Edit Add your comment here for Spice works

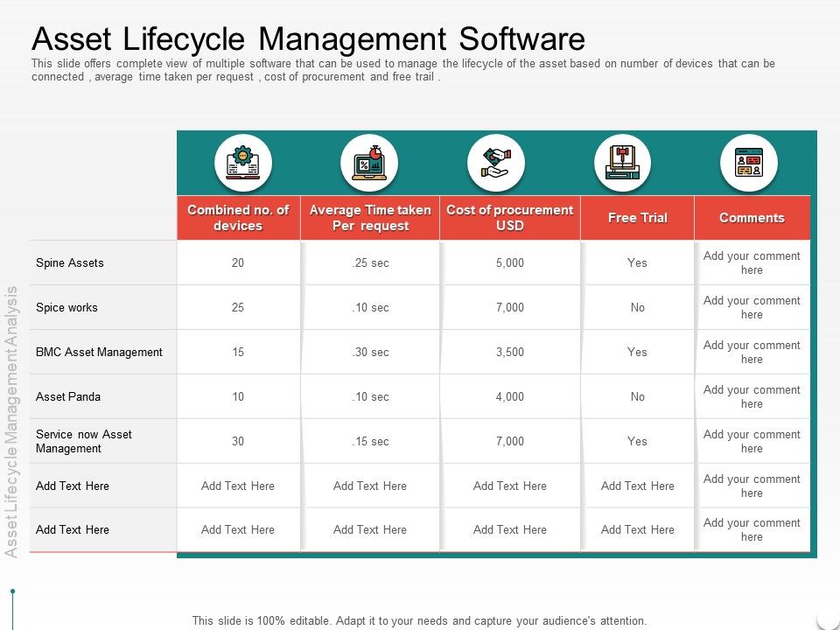(x=752, y=307)
